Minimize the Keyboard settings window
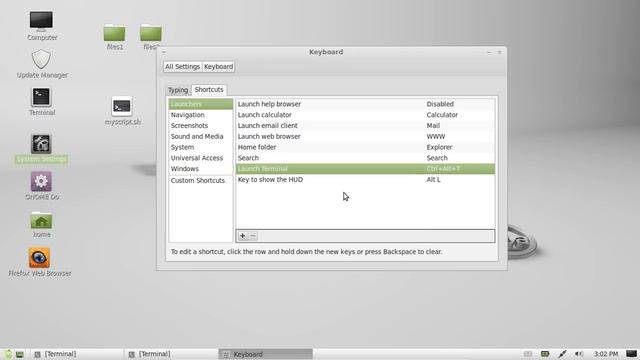The height and width of the screenshot is (360, 640). coord(489,52)
